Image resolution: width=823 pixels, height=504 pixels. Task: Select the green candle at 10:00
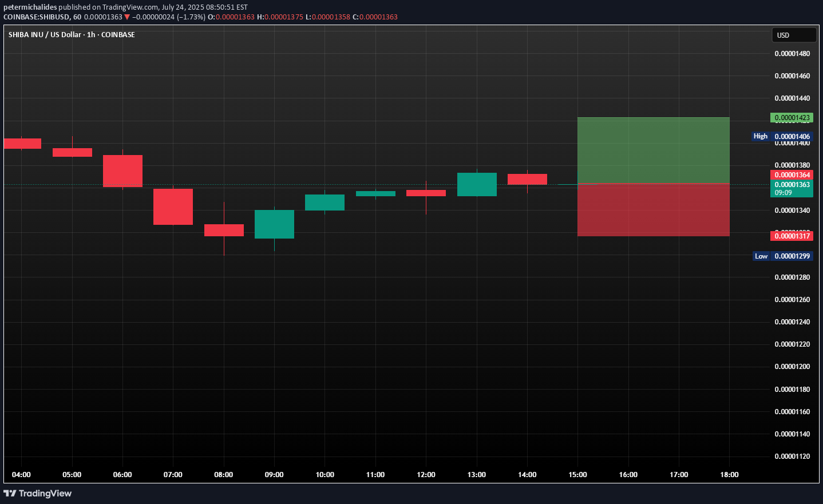pos(325,203)
